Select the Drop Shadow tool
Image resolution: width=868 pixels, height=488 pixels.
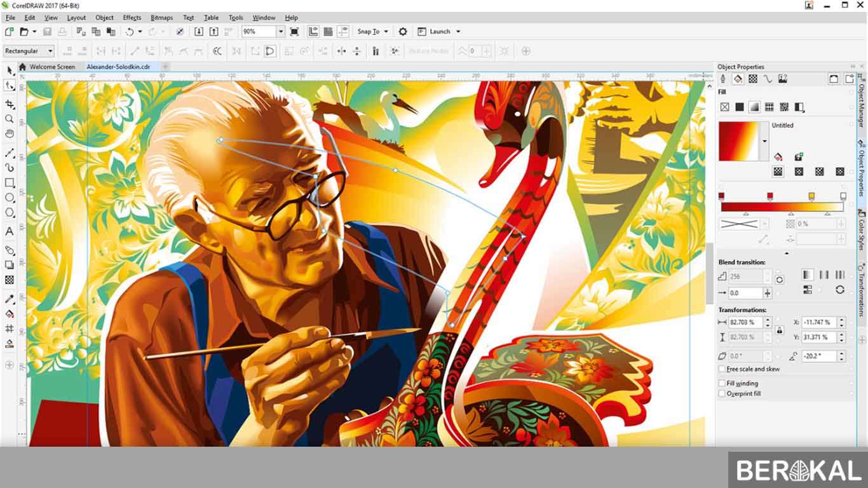point(10,265)
